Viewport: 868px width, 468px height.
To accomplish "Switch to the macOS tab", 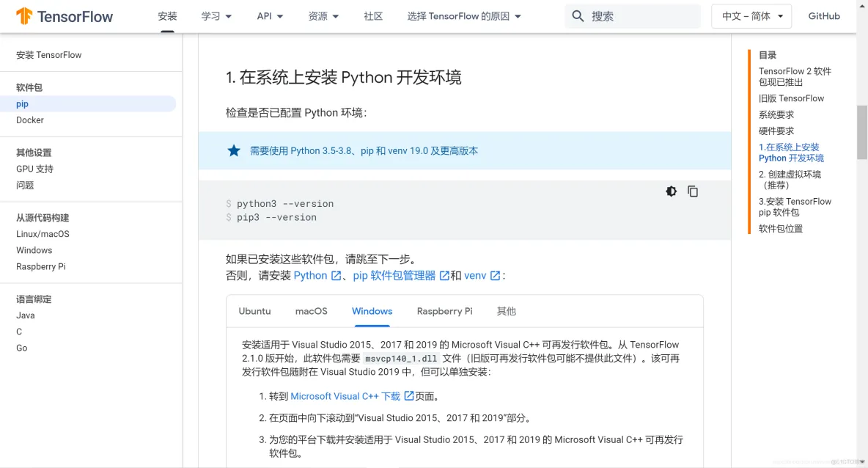I will [311, 311].
